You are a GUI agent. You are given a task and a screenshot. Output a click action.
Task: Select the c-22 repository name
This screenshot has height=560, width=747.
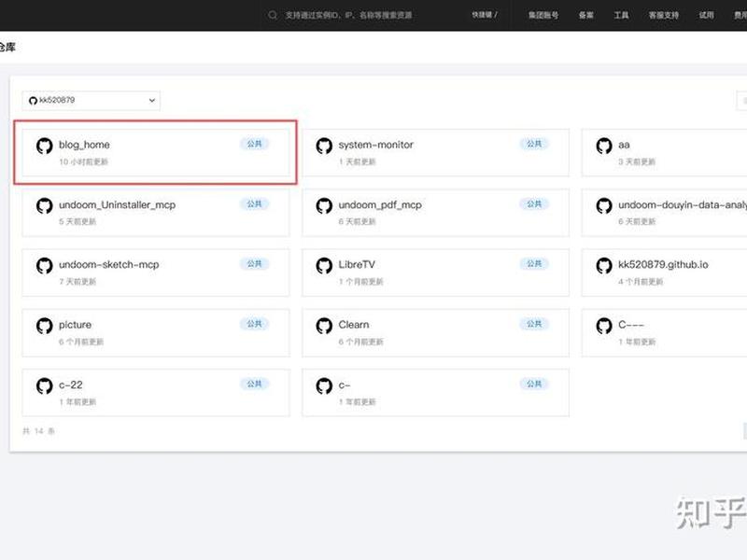pos(71,385)
